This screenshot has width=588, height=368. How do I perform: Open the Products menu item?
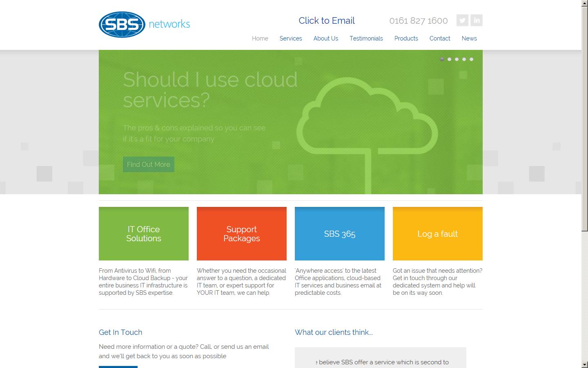[406, 38]
